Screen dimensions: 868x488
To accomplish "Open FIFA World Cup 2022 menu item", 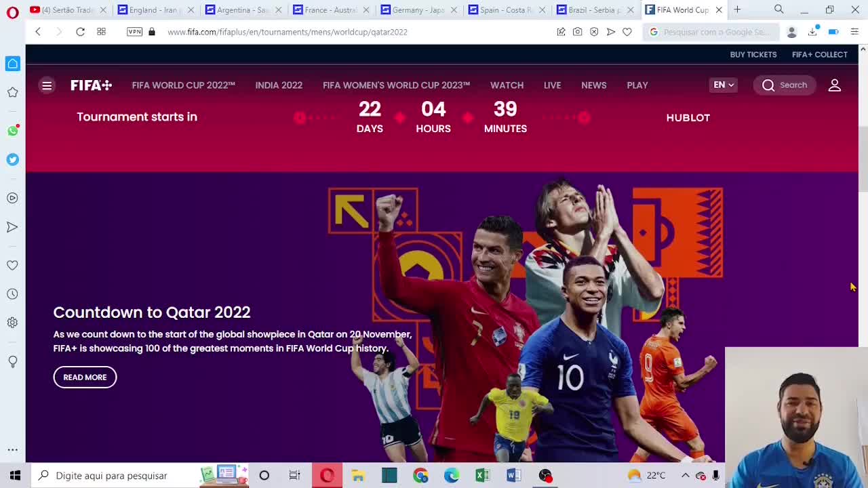I will 183,85.
